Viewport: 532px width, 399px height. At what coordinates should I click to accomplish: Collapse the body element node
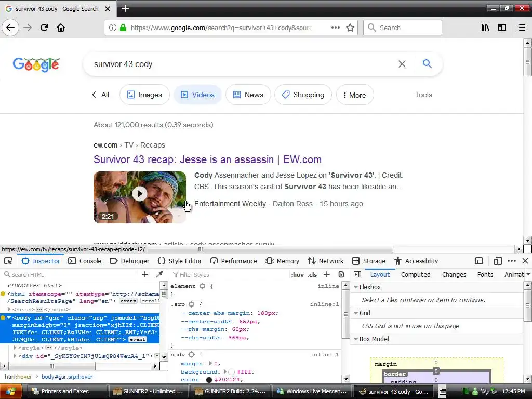tap(9, 318)
